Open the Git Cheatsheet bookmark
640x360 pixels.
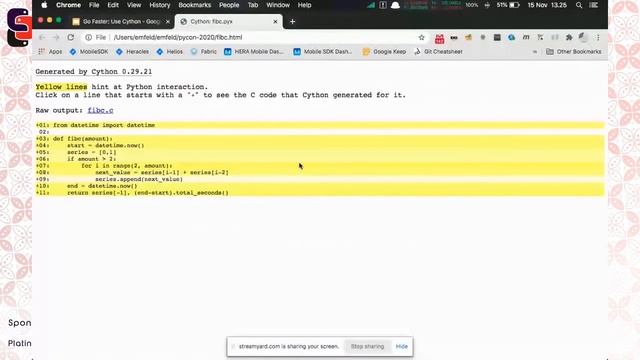click(x=438, y=51)
